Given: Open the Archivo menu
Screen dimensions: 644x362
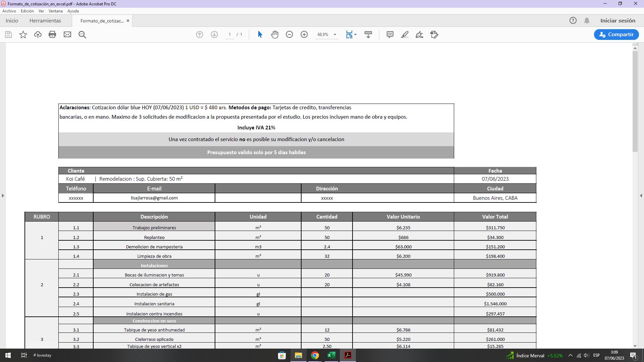Looking at the screenshot, I should (9, 11).
